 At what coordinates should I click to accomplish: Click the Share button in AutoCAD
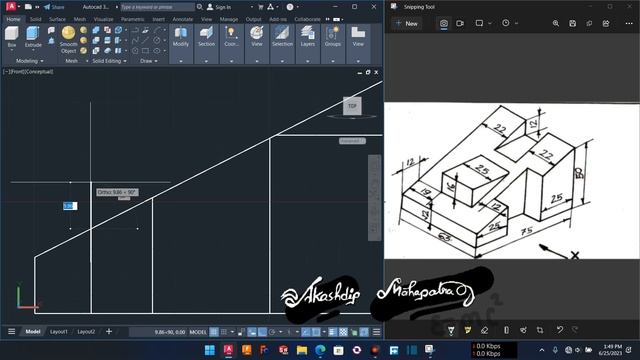pos(54,7)
